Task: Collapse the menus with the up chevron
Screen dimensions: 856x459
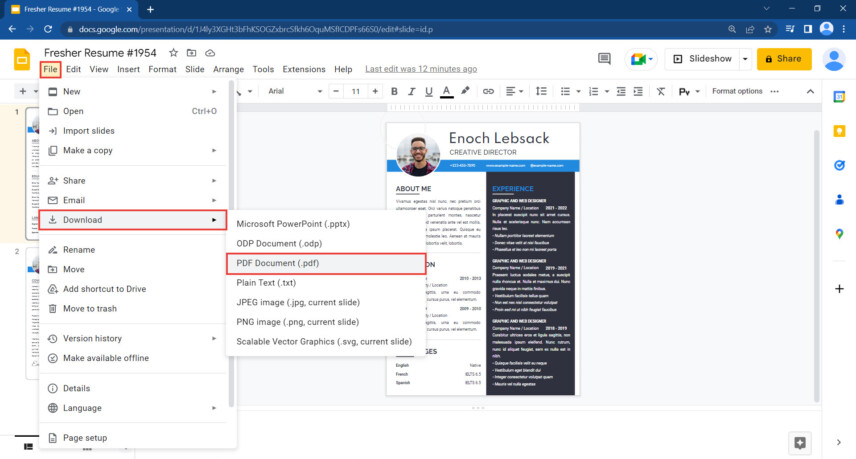Action: coord(810,91)
